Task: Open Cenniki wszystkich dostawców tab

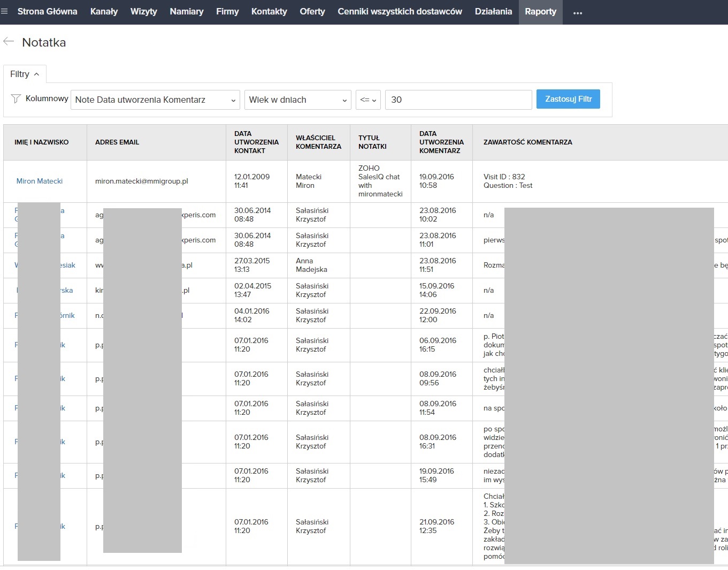Action: (400, 12)
